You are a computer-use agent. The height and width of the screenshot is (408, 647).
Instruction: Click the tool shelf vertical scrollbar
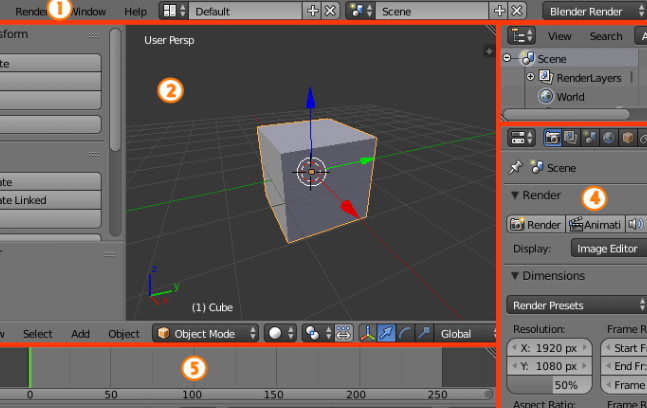pos(116,90)
